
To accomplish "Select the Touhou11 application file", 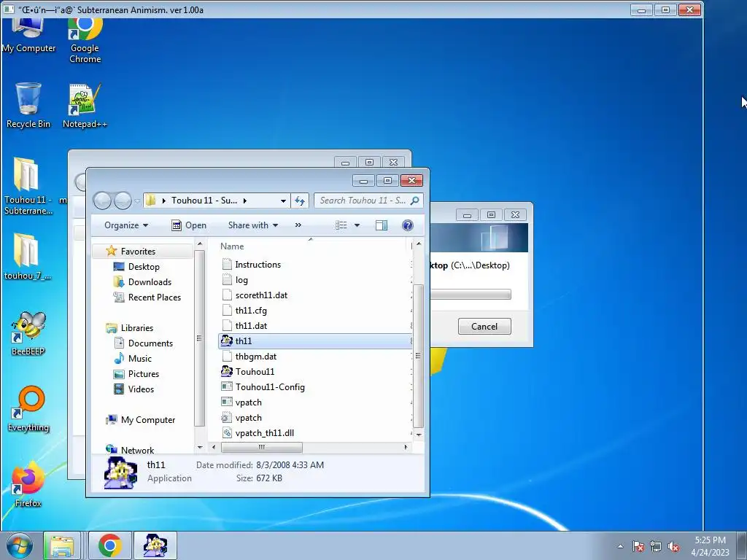I will [255, 371].
